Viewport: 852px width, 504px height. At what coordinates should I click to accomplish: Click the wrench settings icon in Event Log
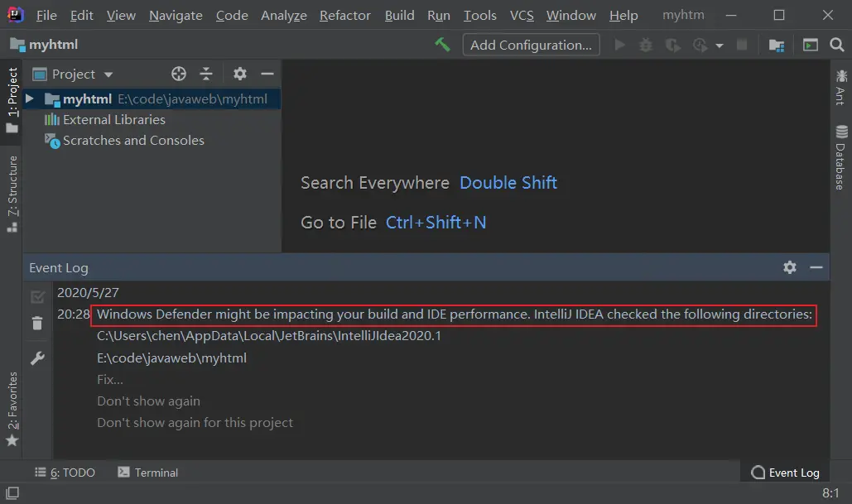coord(37,358)
